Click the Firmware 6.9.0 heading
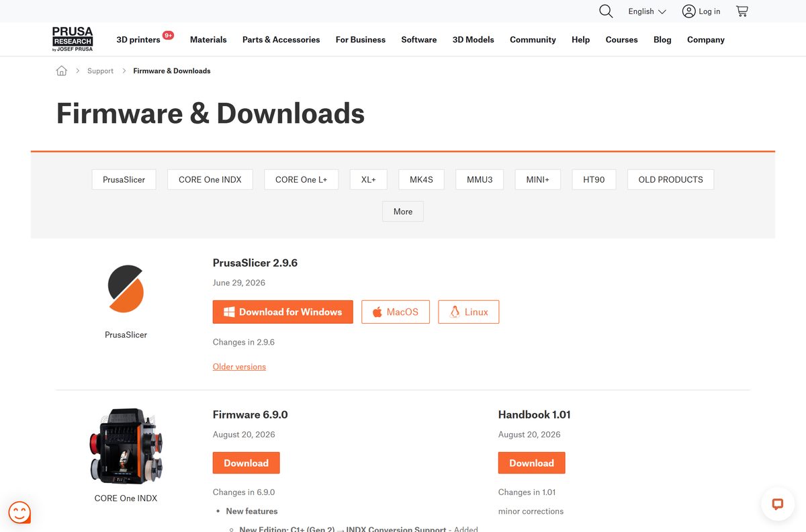806x532 pixels. pos(251,414)
